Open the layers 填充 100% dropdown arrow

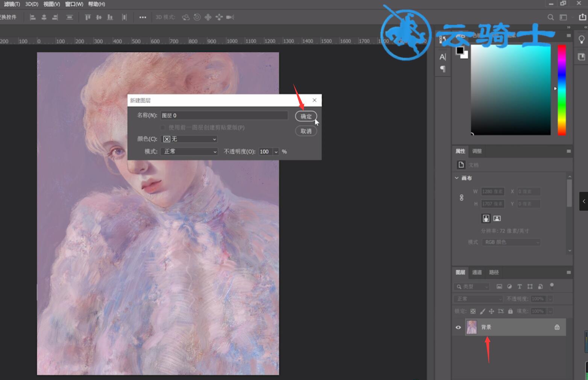pyautogui.click(x=550, y=311)
